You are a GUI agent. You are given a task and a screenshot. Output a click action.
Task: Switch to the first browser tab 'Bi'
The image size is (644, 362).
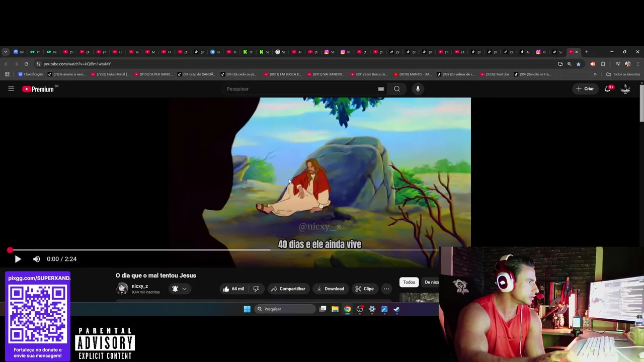[19, 52]
